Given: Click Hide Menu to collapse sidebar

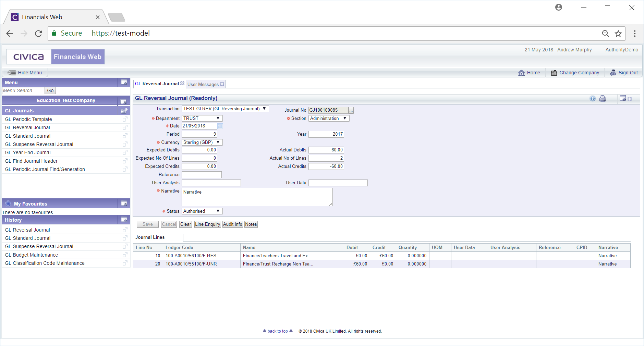Looking at the screenshot, I should pyautogui.click(x=30, y=73).
